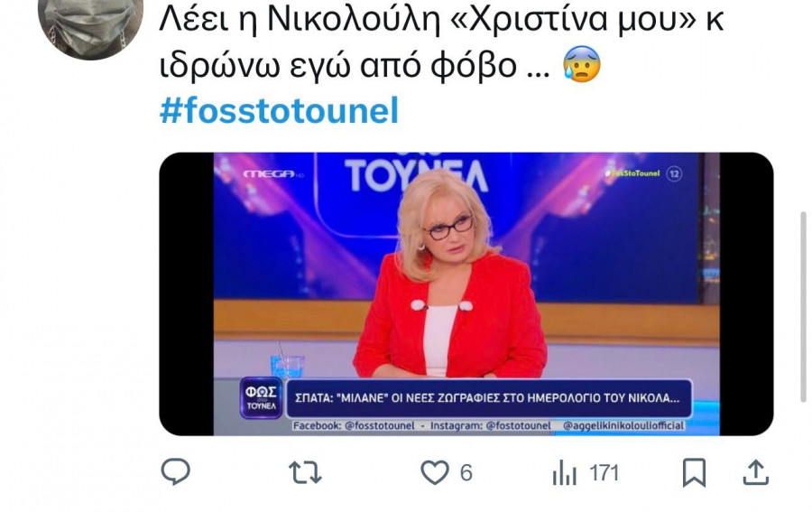The image size is (812, 512).
Task: Click the ΣΠΑΤΑ news headline banner
Action: [489, 398]
